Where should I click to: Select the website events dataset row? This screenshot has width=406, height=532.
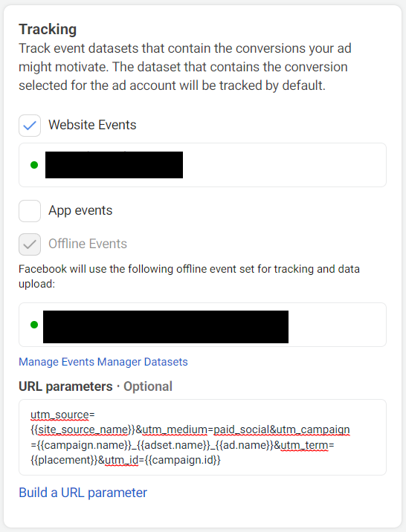(x=202, y=165)
